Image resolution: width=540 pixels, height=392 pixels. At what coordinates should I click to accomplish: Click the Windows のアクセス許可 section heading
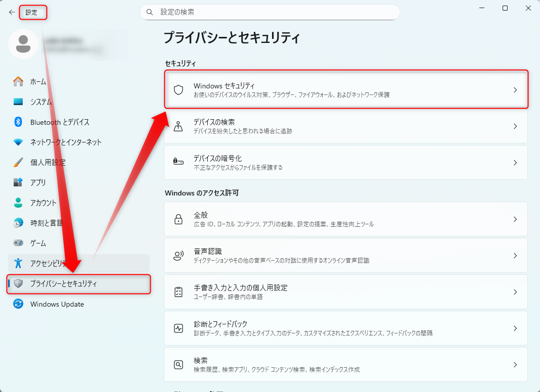pyautogui.click(x=202, y=193)
